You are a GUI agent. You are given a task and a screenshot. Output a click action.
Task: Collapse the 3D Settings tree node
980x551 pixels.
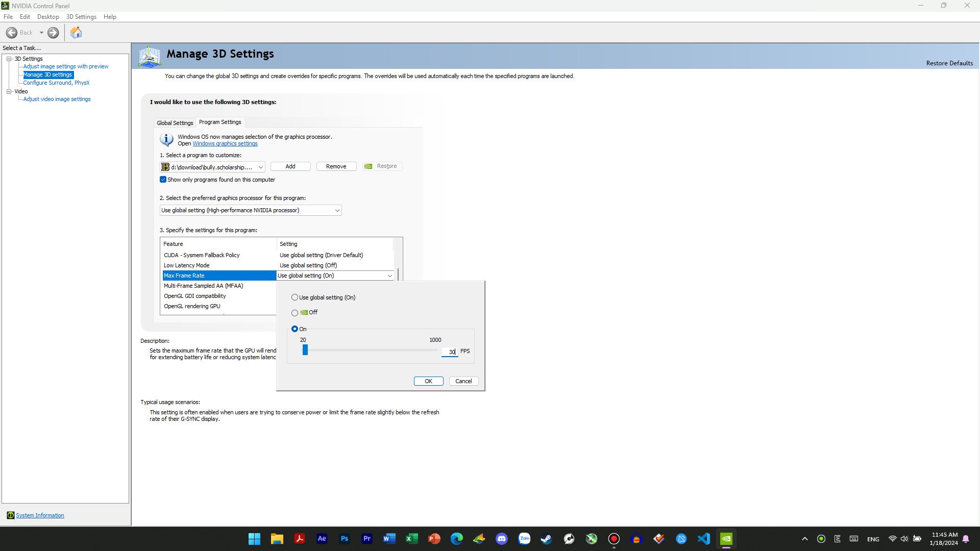point(9,59)
